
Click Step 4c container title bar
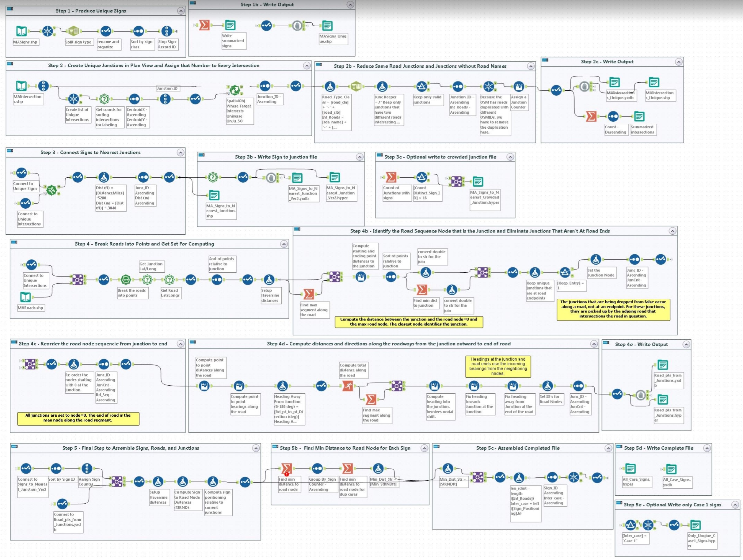pos(93,344)
